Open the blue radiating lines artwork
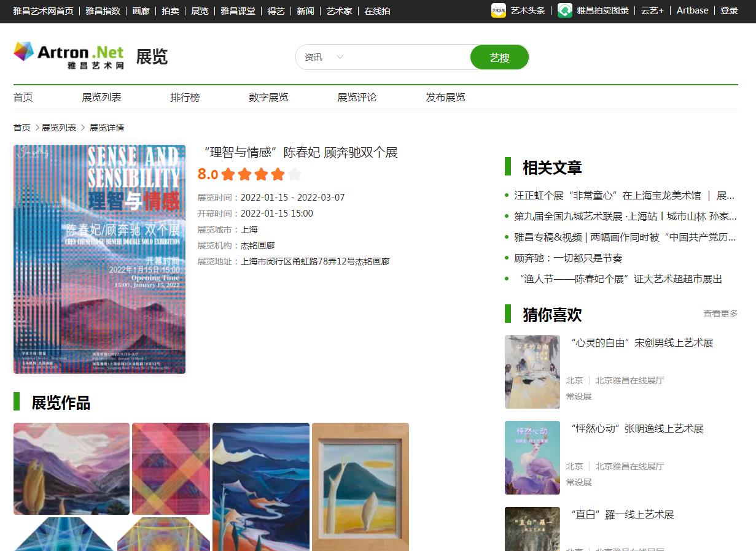This screenshot has width=756, height=551. [64, 534]
